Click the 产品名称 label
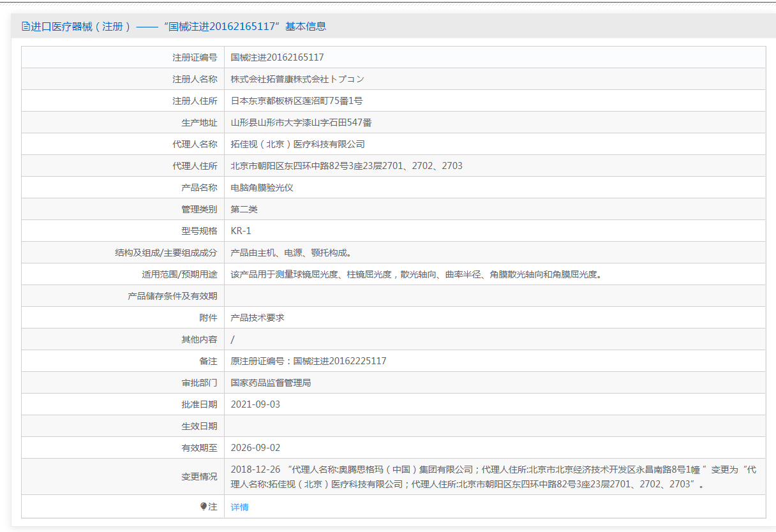Image resolution: width=776 pixels, height=532 pixels. 199,188
